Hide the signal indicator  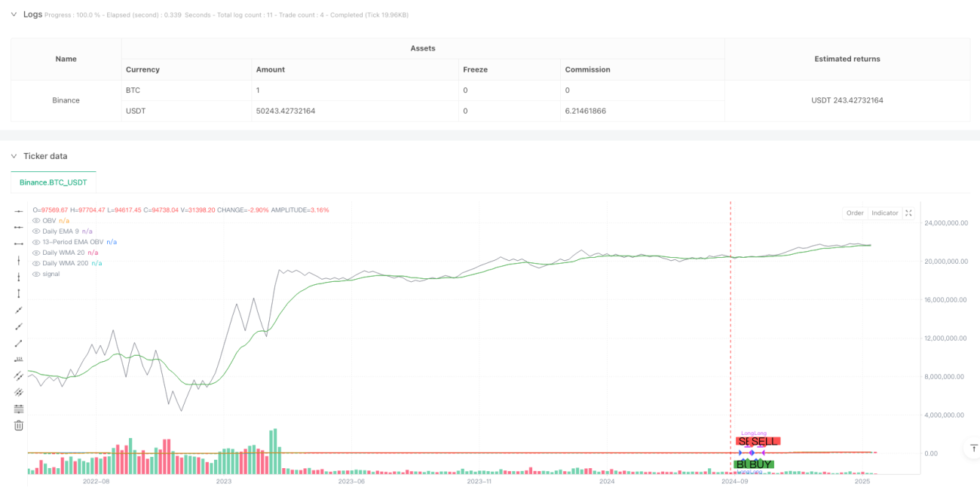tap(36, 274)
